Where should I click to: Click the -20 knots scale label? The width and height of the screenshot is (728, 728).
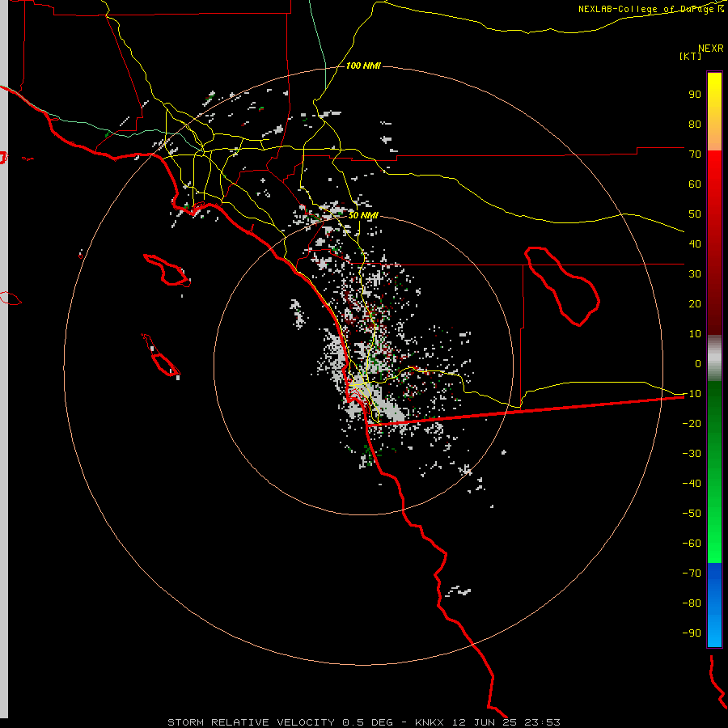pyautogui.click(x=692, y=423)
